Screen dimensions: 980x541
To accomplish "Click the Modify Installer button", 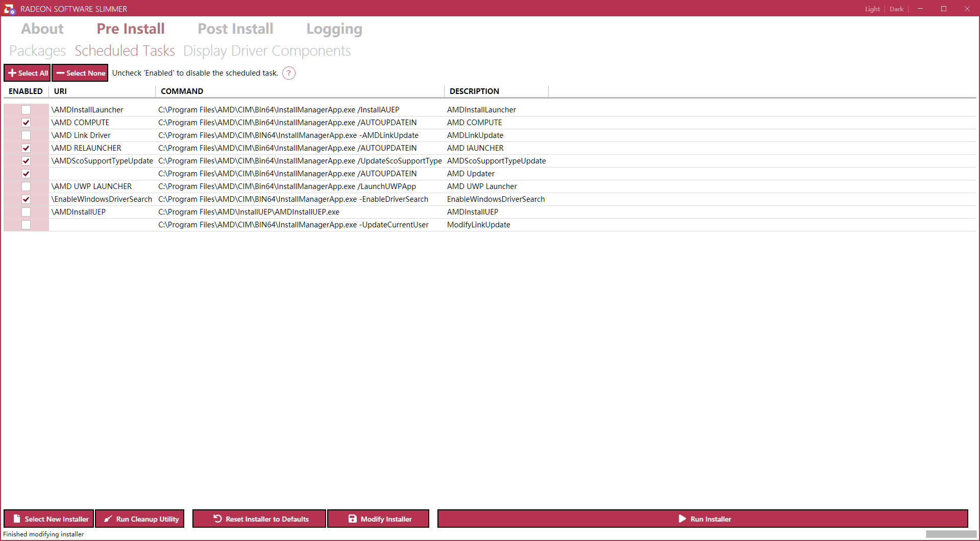I will (x=378, y=519).
